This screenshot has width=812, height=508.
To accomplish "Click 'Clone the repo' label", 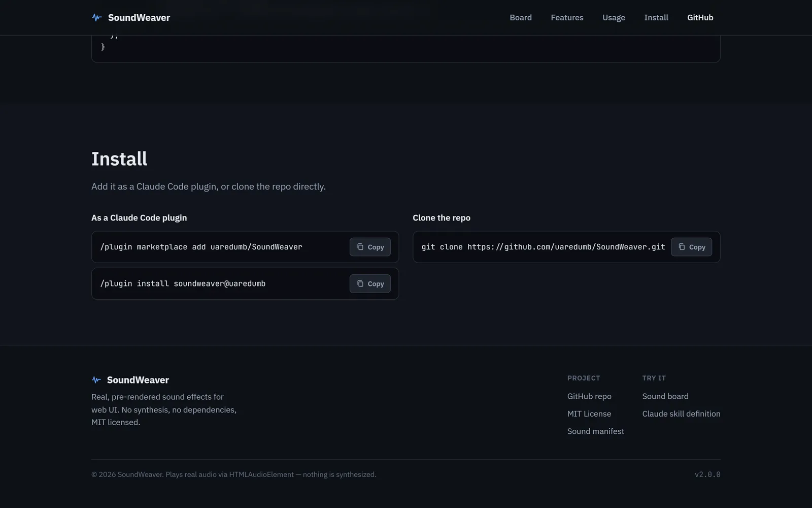I will click(442, 218).
